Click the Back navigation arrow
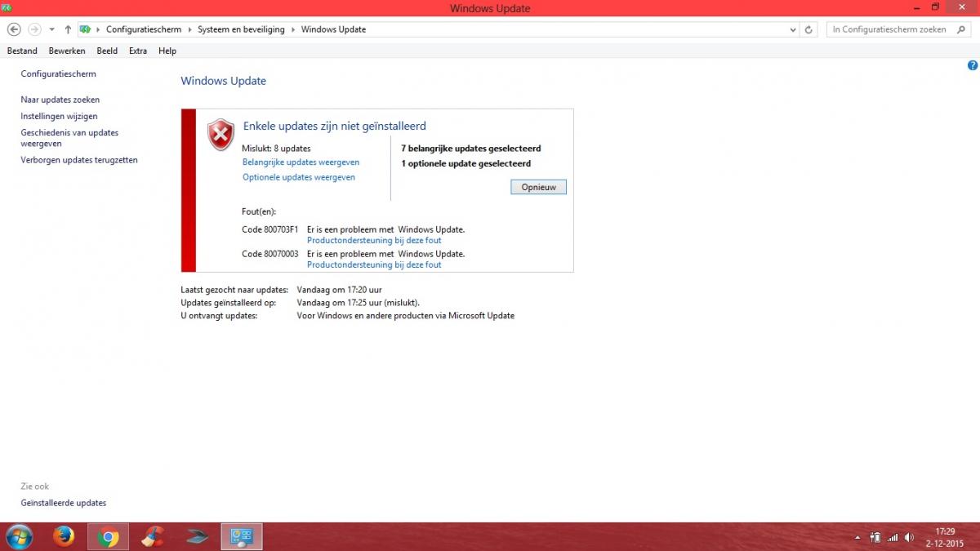This screenshot has width=980, height=551. [13, 29]
